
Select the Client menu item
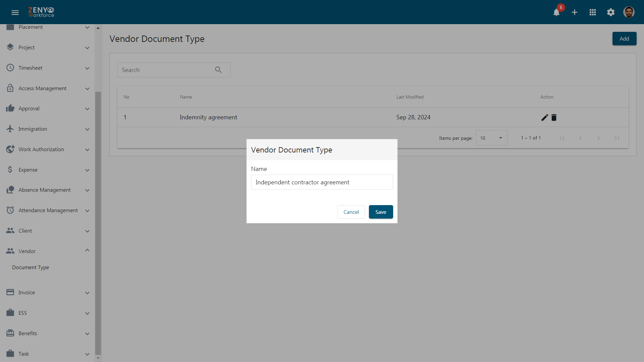47,231
